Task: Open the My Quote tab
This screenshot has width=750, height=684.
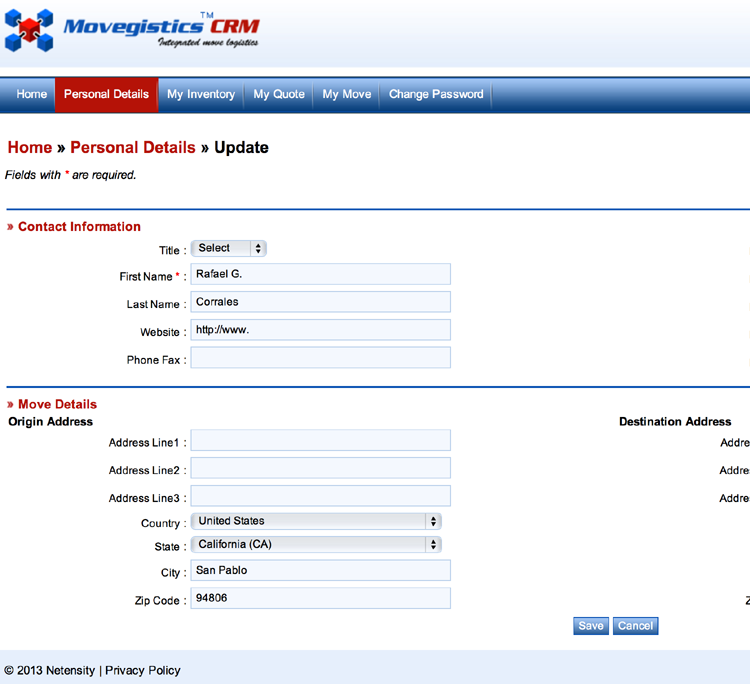Action: click(x=279, y=94)
